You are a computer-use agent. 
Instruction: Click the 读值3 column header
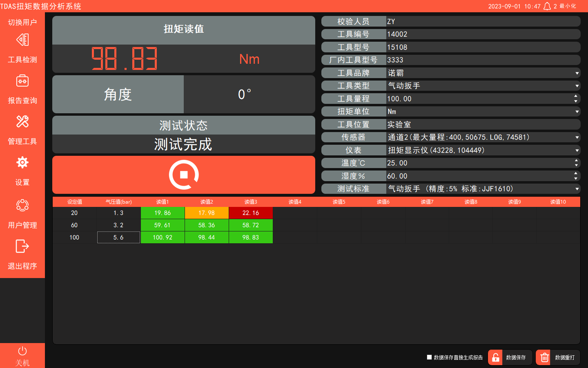tap(250, 202)
